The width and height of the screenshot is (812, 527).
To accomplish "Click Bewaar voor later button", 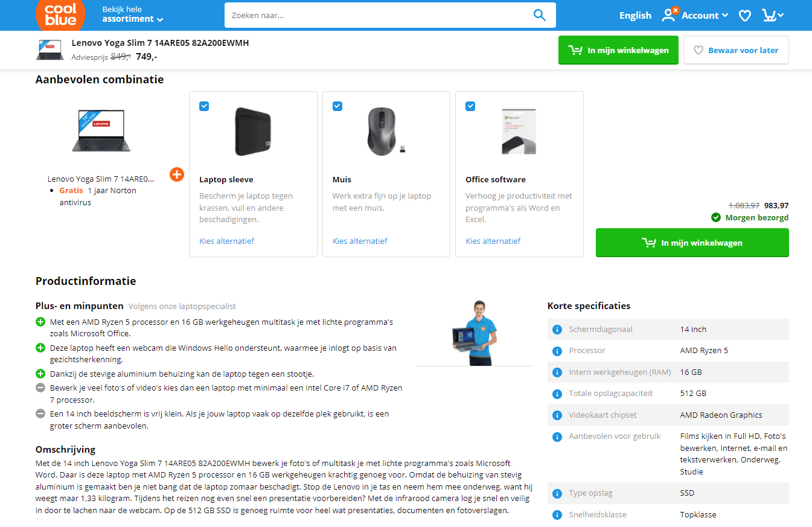I will (736, 50).
